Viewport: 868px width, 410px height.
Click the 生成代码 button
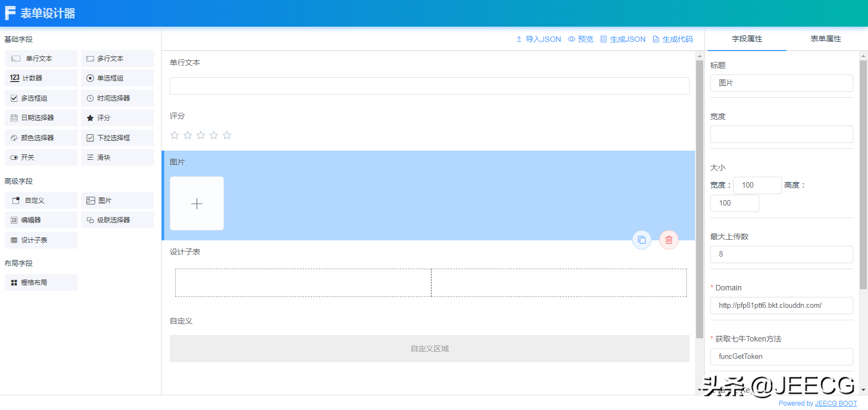coord(673,39)
